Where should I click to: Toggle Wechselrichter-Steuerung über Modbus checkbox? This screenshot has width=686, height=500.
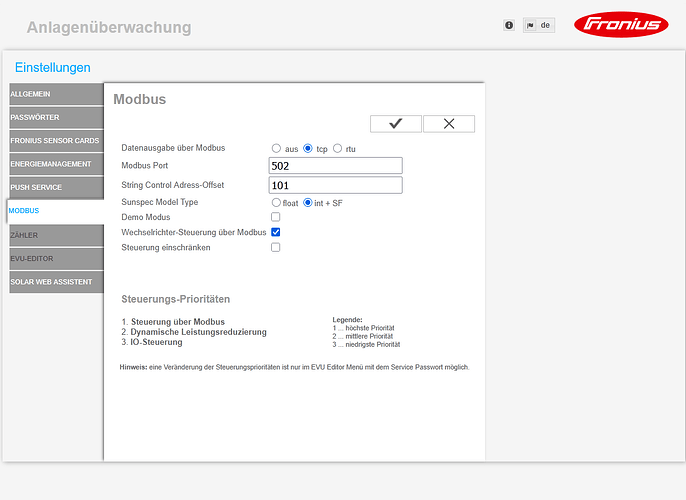coord(276,232)
